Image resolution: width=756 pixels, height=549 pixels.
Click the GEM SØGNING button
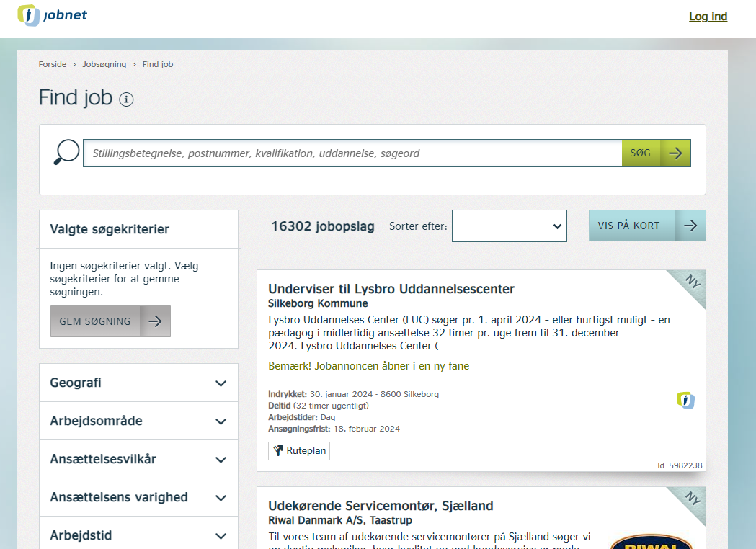point(95,321)
